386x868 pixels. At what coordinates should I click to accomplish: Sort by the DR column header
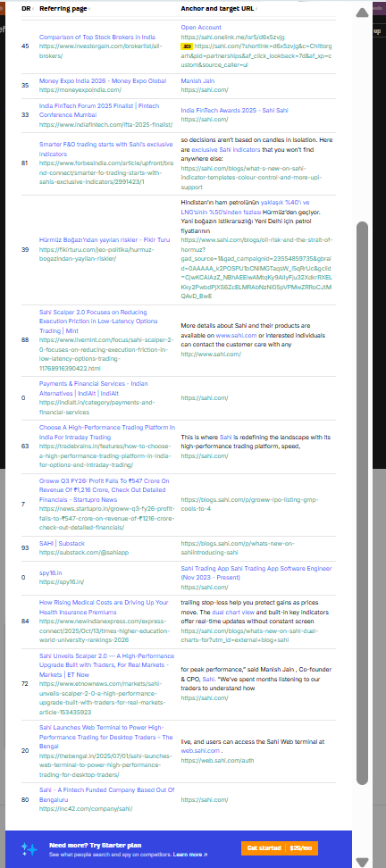click(27, 9)
